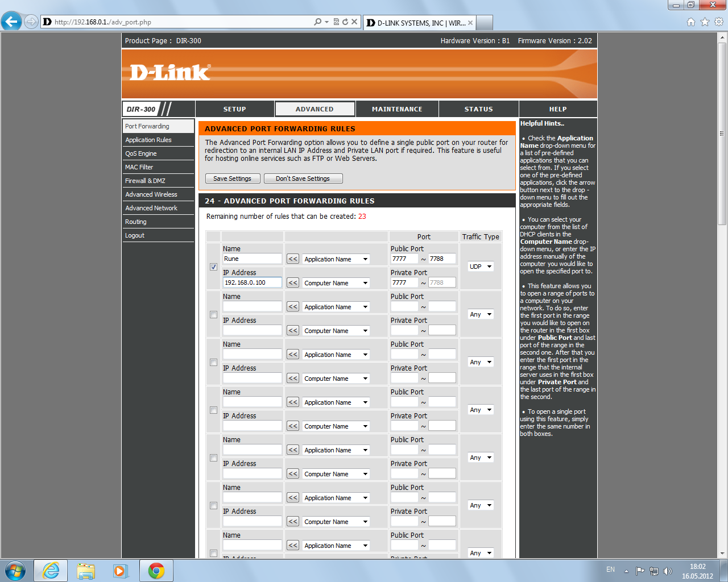The width and height of the screenshot is (728, 582).
Task: Click the Public Port start field 7777
Action: click(x=404, y=259)
